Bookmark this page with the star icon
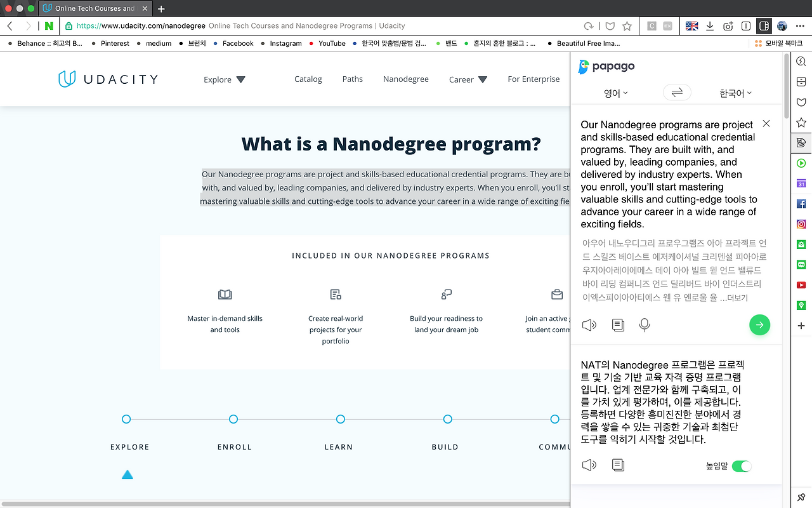 [x=627, y=26]
